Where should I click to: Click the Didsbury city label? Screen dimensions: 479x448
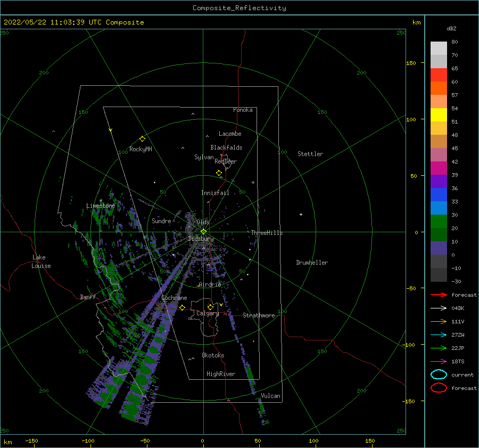pos(201,239)
